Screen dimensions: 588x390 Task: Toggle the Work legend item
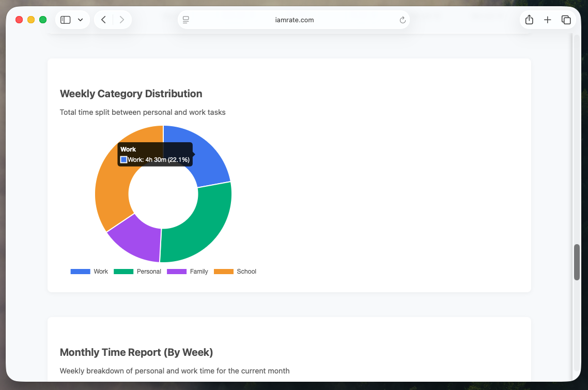coord(89,272)
